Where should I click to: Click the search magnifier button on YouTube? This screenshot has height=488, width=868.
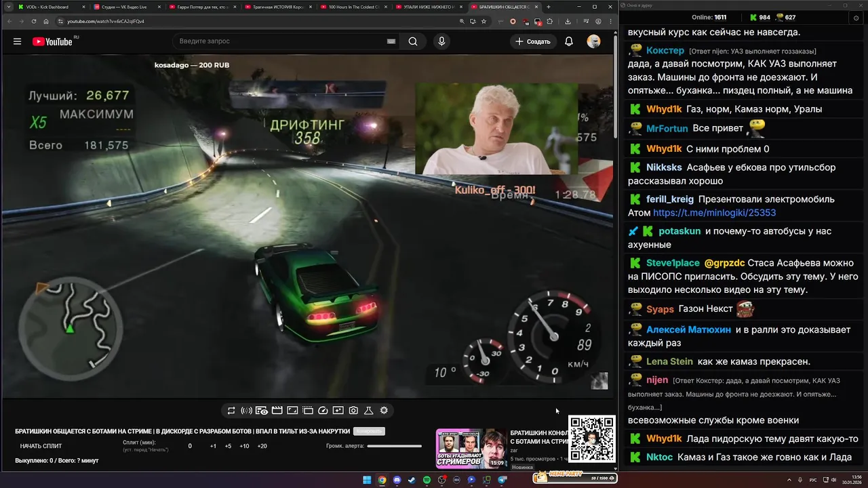413,41
